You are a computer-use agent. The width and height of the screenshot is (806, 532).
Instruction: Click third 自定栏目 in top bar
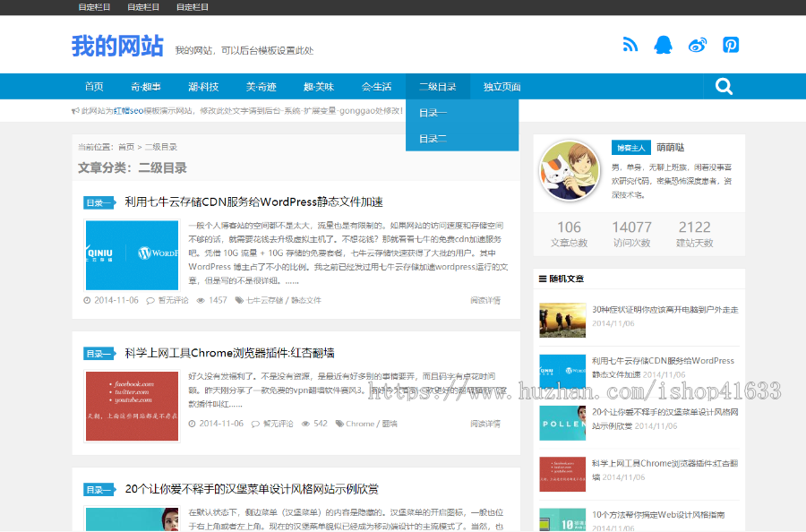pos(193,7)
